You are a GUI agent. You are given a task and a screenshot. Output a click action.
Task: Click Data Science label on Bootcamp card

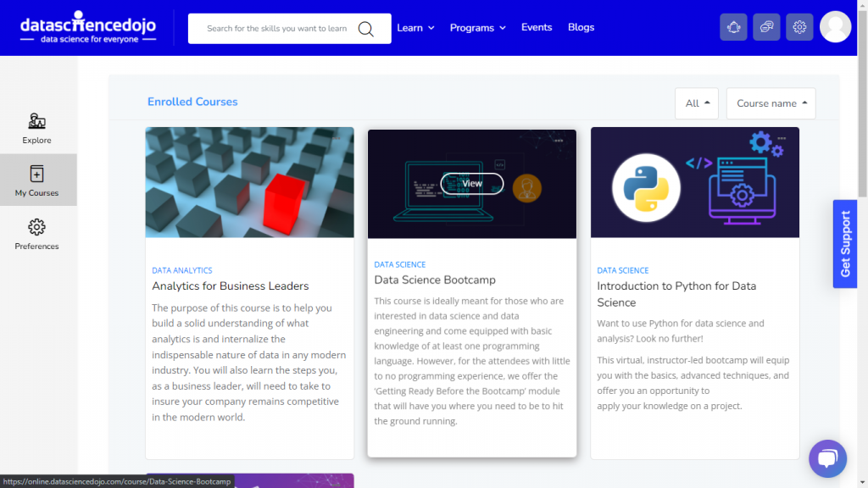pyautogui.click(x=400, y=264)
